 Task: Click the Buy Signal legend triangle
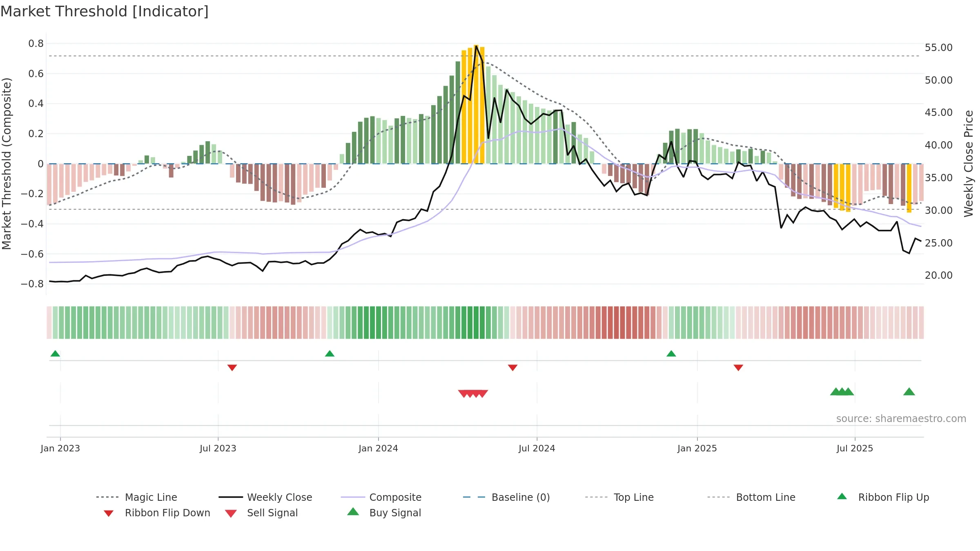pyautogui.click(x=353, y=511)
